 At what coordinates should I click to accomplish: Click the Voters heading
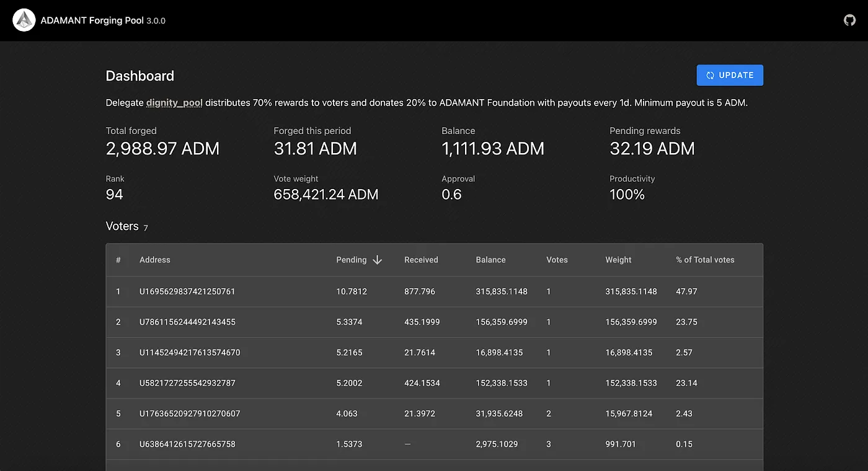click(122, 226)
